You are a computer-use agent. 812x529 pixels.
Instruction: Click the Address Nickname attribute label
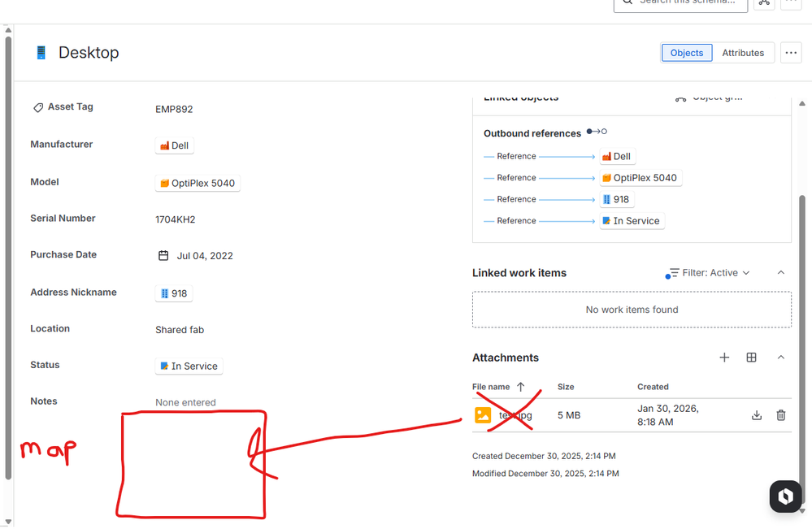(73, 293)
